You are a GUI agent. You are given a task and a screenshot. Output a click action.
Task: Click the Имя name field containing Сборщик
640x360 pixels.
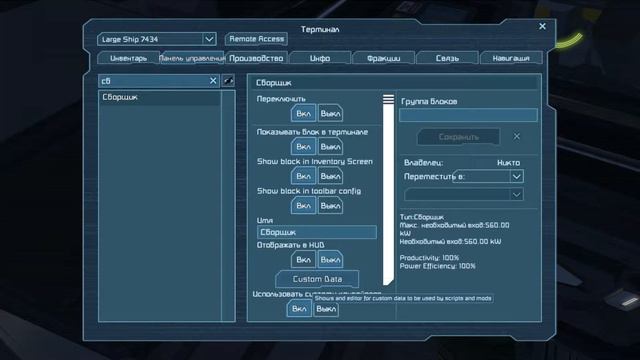317,232
